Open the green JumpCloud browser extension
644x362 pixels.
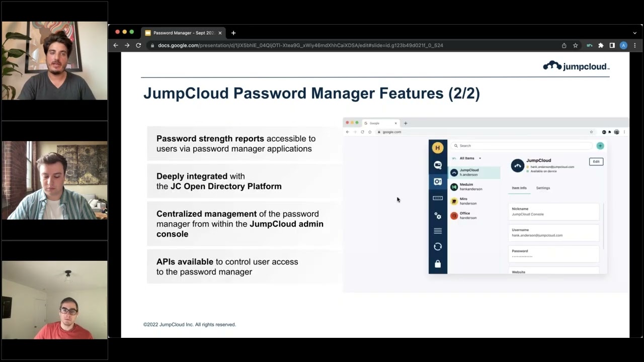pos(589,45)
